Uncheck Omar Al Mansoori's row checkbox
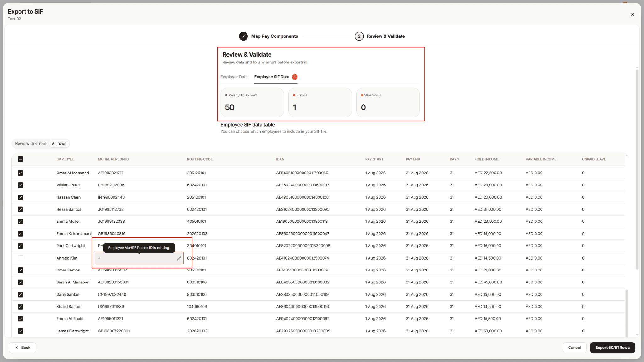This screenshot has height=362, width=644. click(20, 173)
